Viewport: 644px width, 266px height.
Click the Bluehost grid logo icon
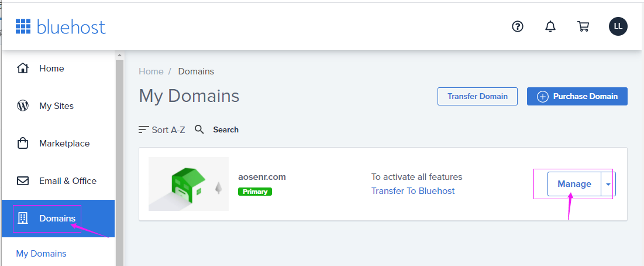click(23, 26)
